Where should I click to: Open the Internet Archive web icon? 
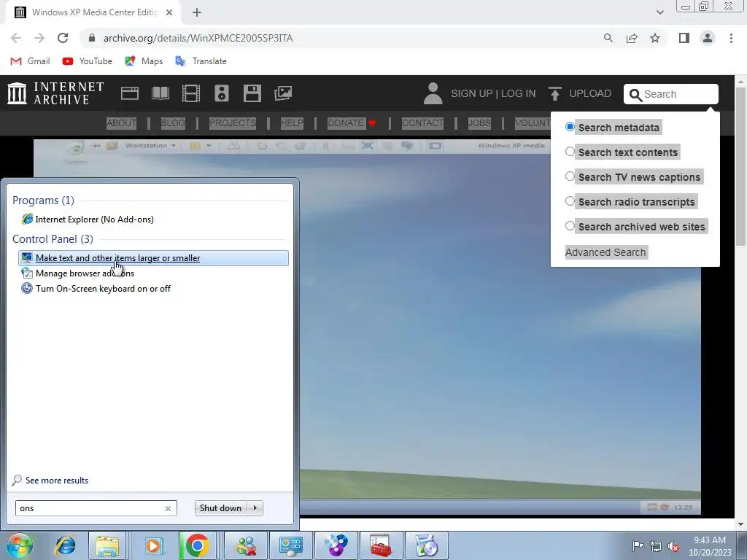coord(130,93)
